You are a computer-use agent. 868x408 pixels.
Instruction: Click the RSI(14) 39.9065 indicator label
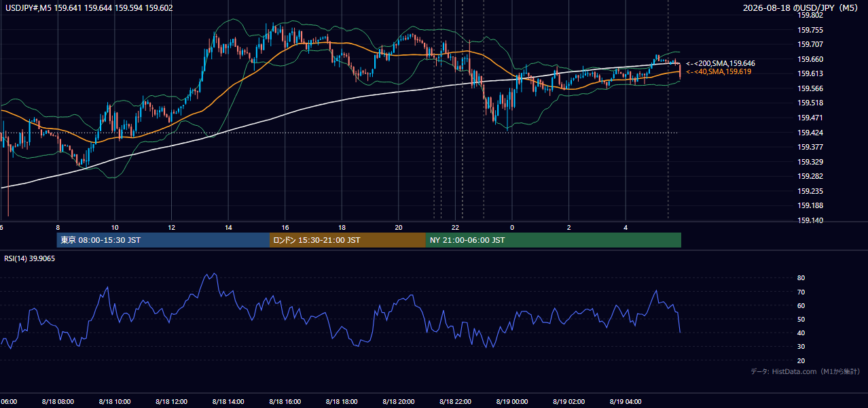30,258
